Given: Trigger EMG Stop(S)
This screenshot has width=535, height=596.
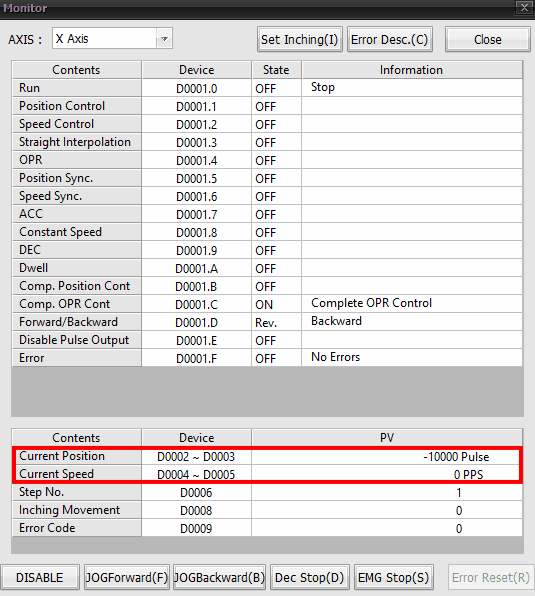Looking at the screenshot, I should tap(393, 577).
